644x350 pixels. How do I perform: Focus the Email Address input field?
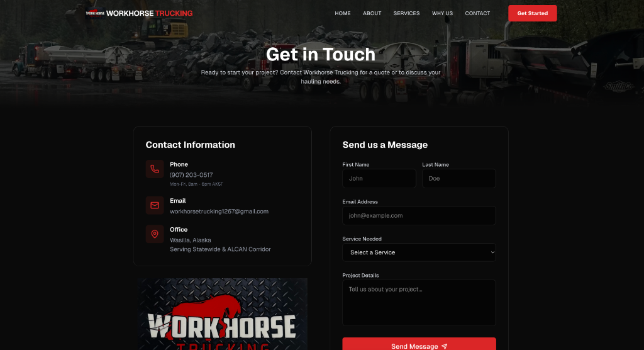tap(419, 215)
